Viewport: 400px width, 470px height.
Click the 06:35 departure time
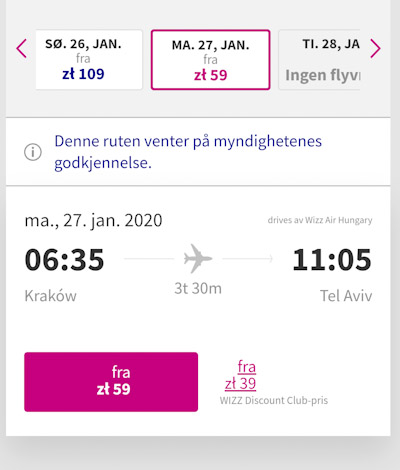click(x=64, y=260)
